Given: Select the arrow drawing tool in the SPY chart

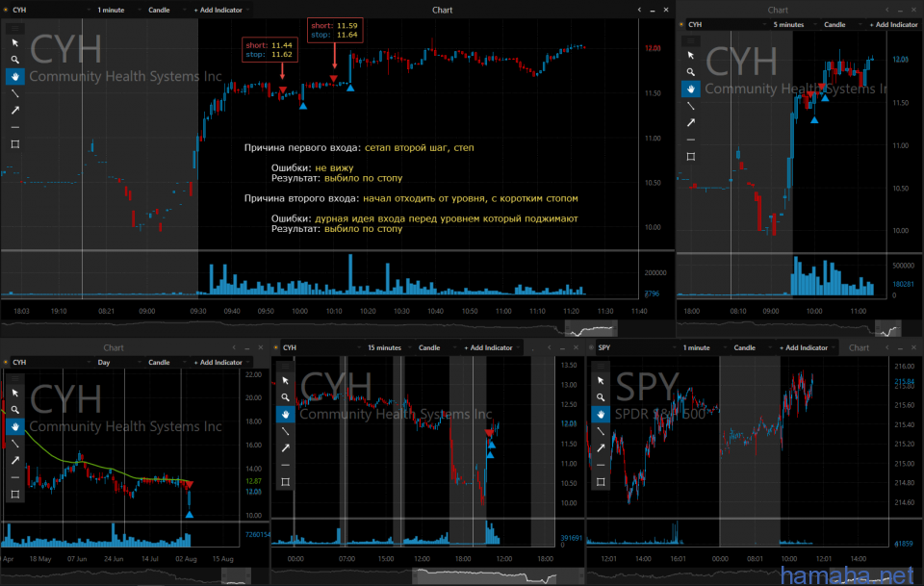Looking at the screenshot, I should 601,448.
